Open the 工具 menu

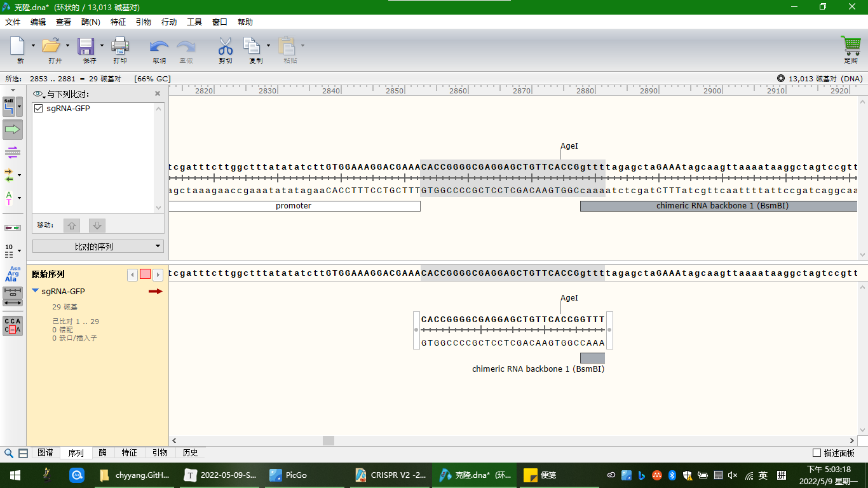point(194,22)
